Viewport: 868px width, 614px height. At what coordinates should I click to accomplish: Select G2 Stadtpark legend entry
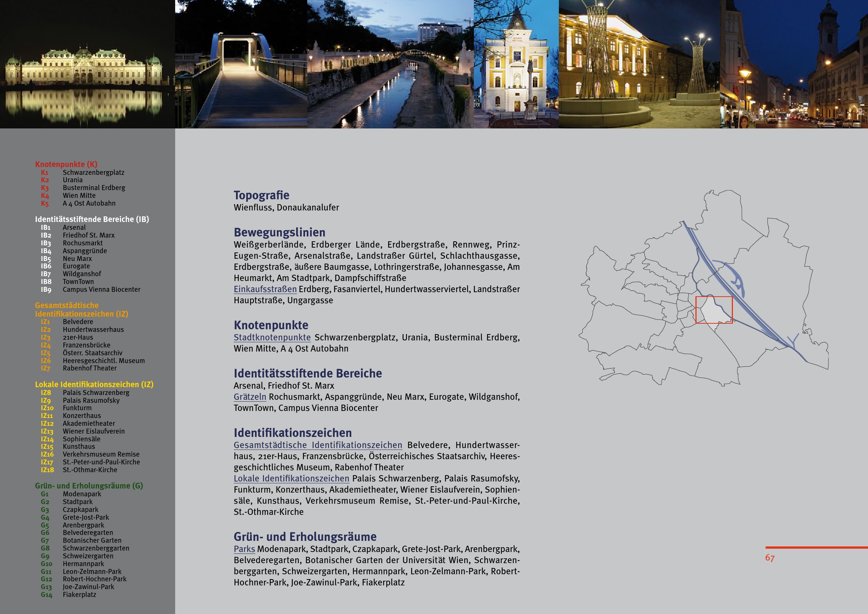click(78, 502)
